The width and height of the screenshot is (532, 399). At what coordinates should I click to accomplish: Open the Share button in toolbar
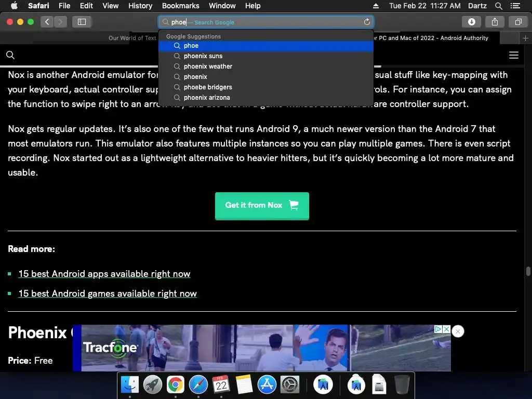(x=495, y=22)
